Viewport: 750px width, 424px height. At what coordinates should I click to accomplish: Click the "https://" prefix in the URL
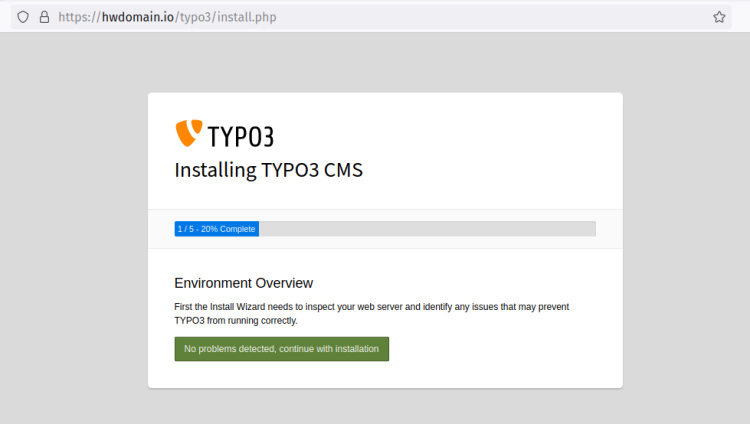[x=76, y=17]
